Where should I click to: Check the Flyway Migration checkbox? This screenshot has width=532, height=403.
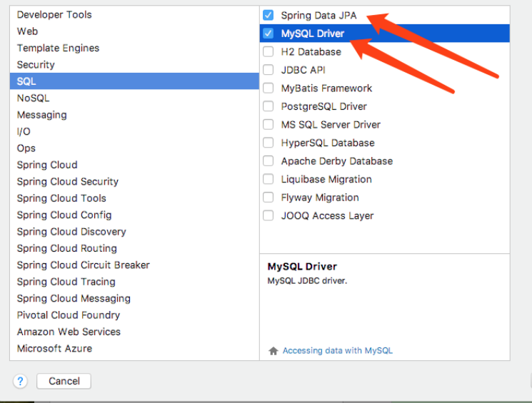tap(268, 198)
